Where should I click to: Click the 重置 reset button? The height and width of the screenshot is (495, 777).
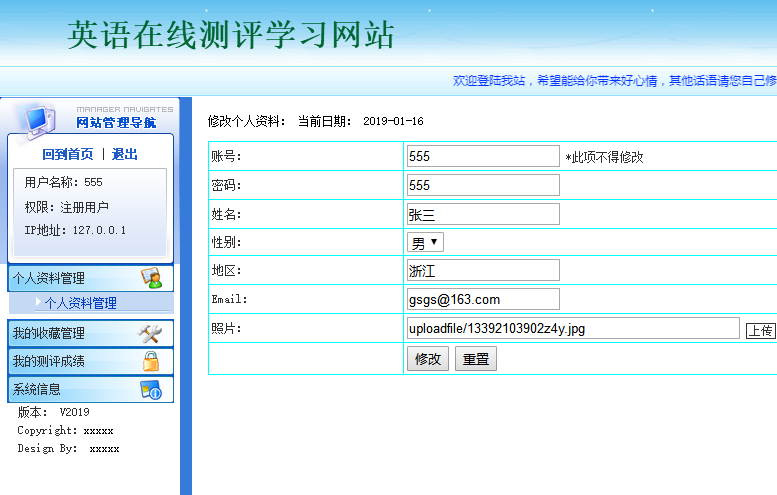click(x=476, y=359)
